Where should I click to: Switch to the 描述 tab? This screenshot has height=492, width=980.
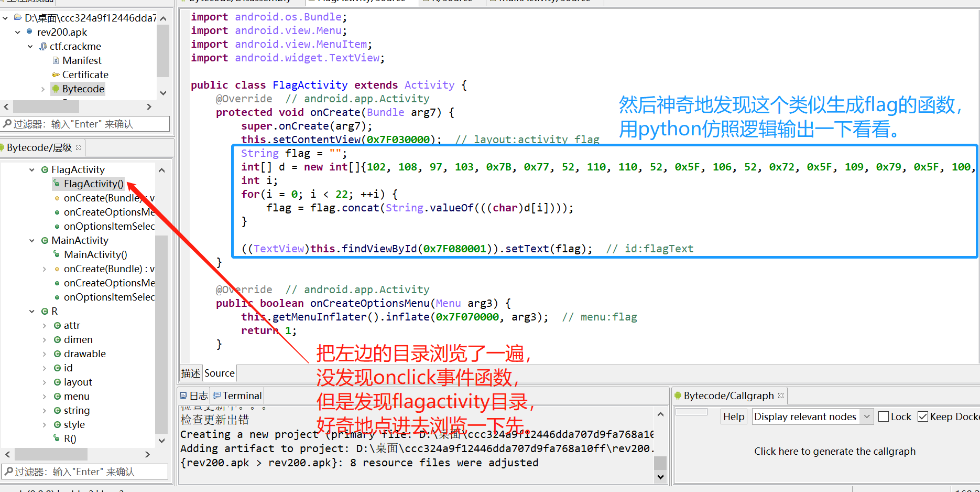pyautogui.click(x=191, y=373)
